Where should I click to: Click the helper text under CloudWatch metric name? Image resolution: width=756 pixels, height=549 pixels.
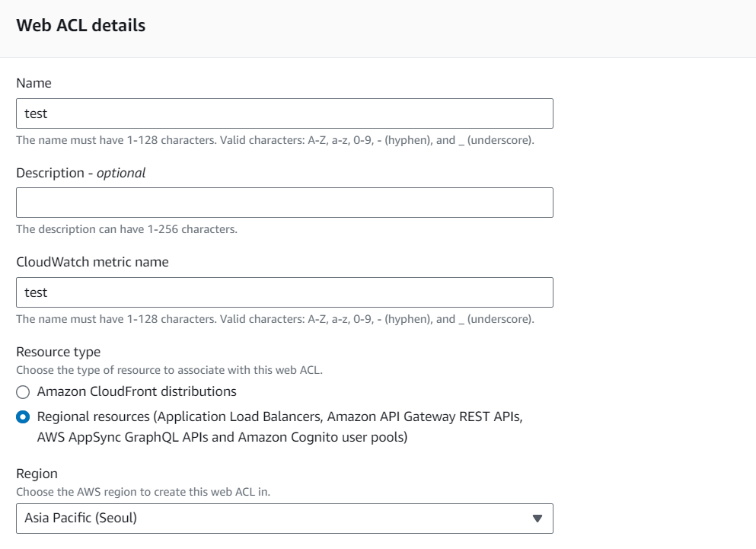(275, 319)
